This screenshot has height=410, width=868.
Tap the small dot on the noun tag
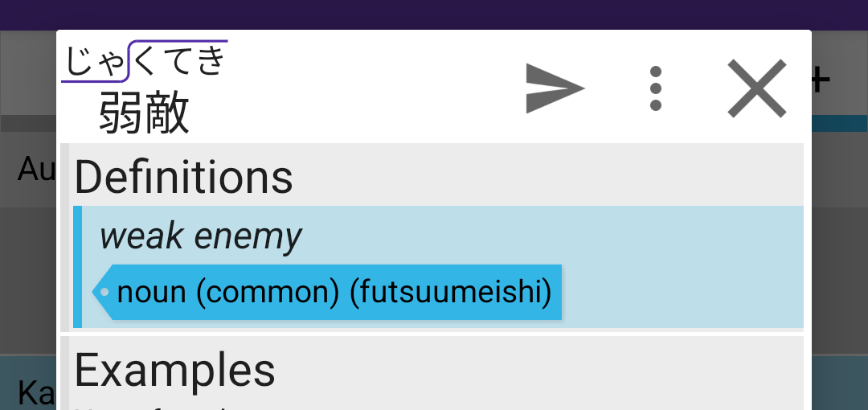[105, 292]
